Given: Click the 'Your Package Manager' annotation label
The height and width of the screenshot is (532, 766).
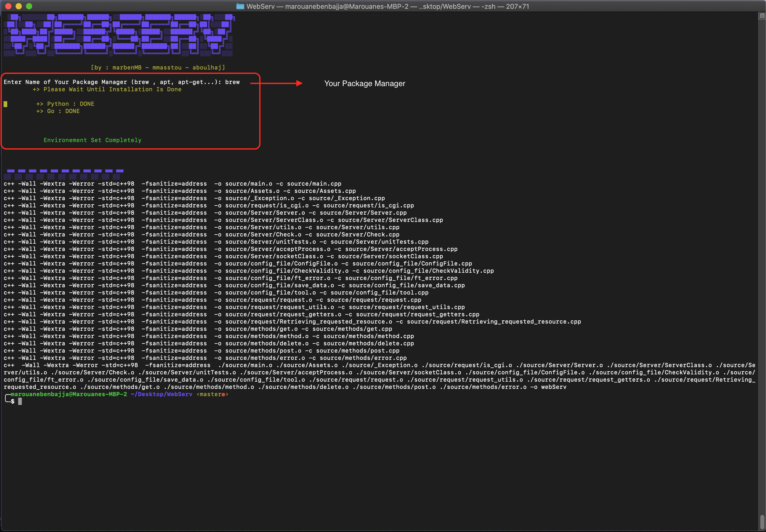Looking at the screenshot, I should pyautogui.click(x=364, y=83).
